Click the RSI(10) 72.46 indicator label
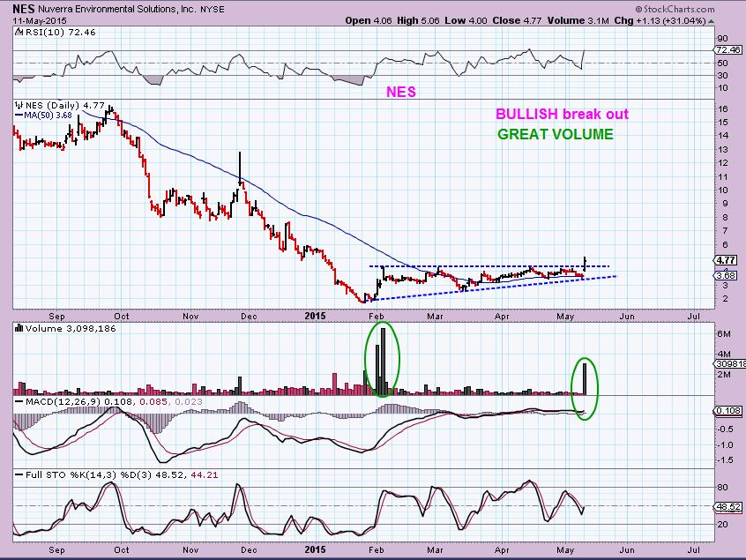This screenshot has height=560, width=746. pos(61,33)
